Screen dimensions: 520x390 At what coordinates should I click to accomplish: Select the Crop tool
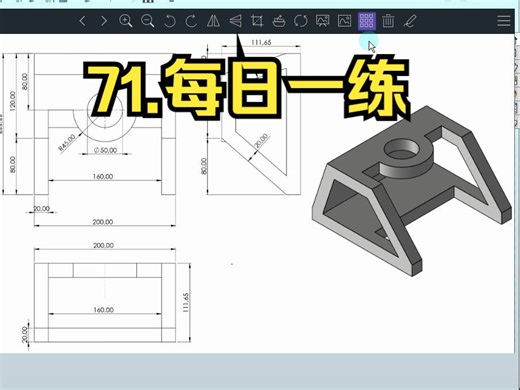point(257,21)
